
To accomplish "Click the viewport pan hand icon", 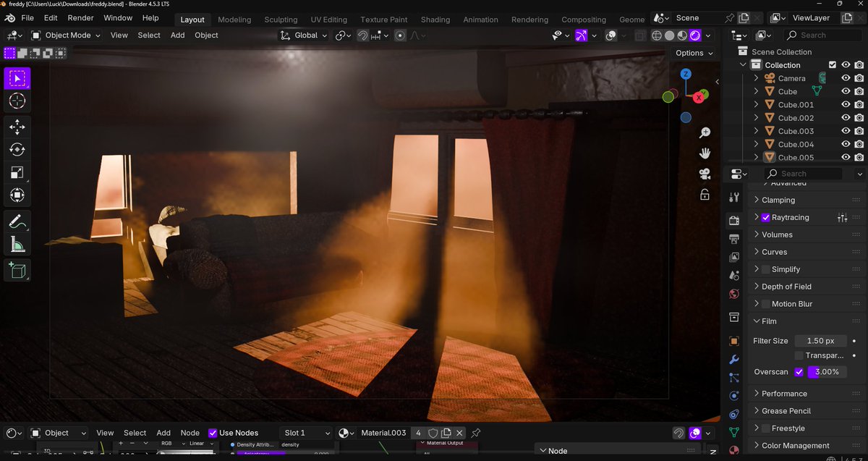I will [x=705, y=153].
